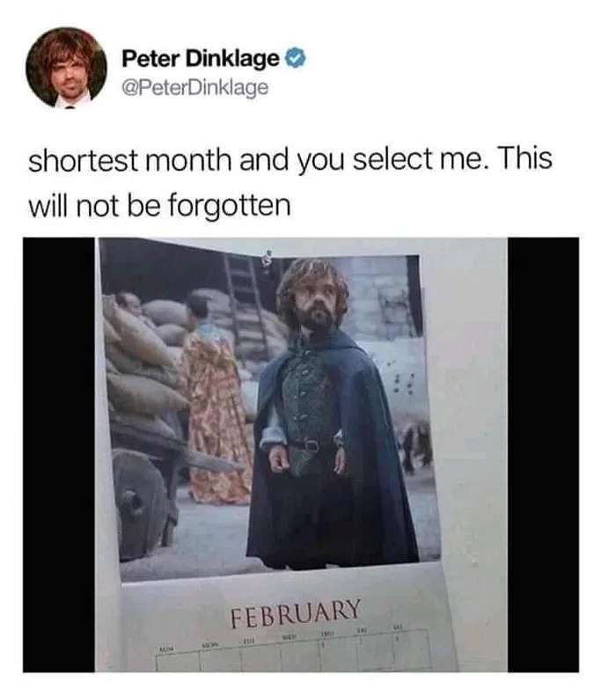
Task: Visit the @PeterDinklage handle link
Action: pos(194,87)
